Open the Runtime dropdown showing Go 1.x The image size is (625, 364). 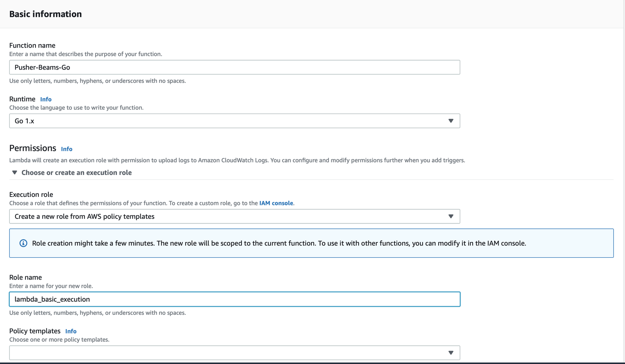(x=234, y=121)
